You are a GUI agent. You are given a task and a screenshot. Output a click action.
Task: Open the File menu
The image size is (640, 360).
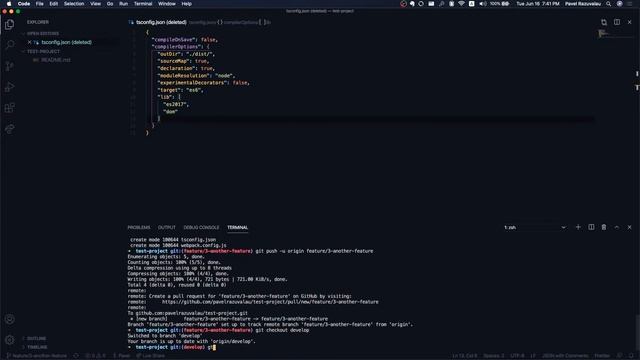point(40,4)
